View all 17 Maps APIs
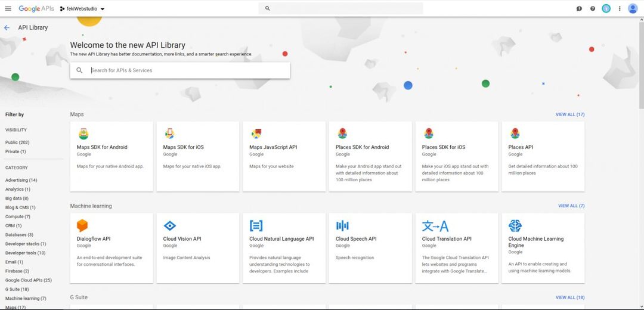This screenshot has width=644, height=310. pos(570,114)
